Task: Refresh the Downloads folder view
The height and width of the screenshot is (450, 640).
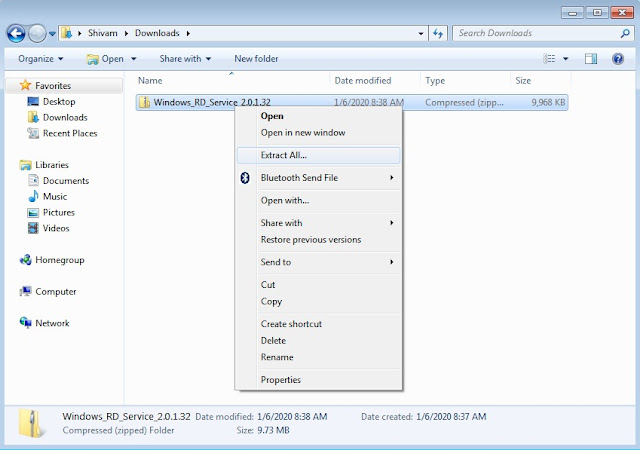Action: [x=438, y=33]
